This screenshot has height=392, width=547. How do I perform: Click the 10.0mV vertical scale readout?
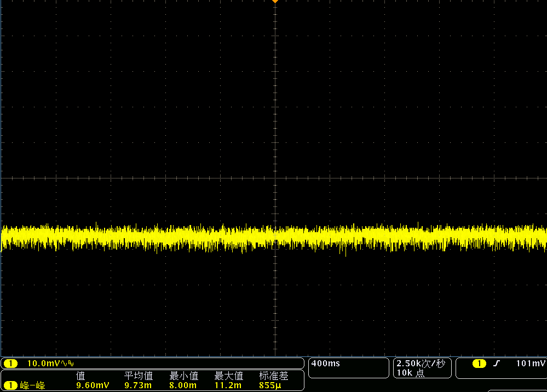tap(44, 364)
